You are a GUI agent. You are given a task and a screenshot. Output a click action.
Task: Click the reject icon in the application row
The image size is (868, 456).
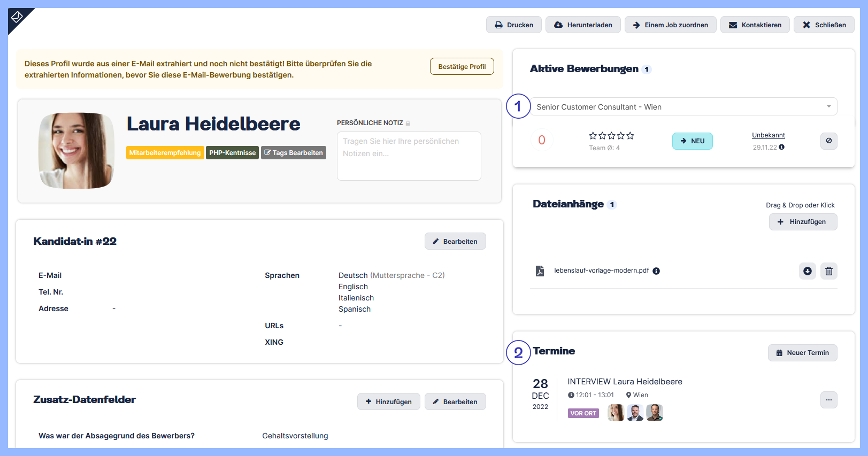point(828,141)
